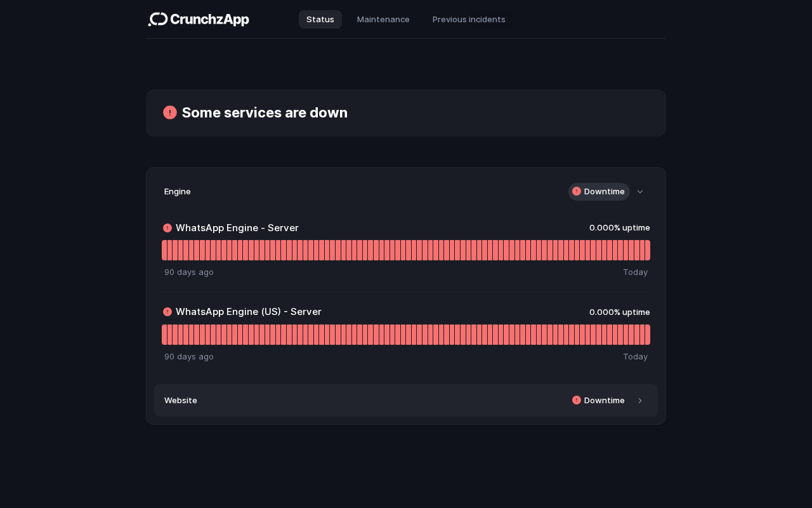Click the red alert icon in Engine Downtime badge
The height and width of the screenshot is (508, 812).
click(577, 191)
